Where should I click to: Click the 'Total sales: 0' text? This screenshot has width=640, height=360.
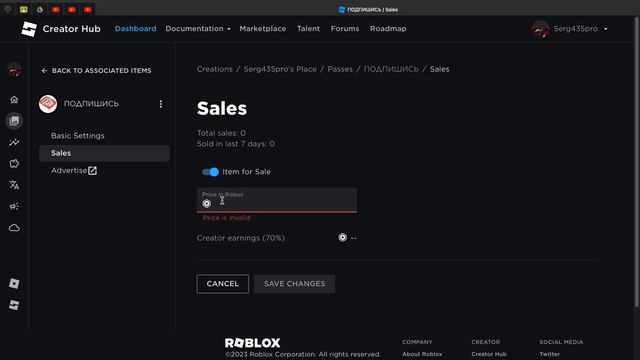[221, 133]
